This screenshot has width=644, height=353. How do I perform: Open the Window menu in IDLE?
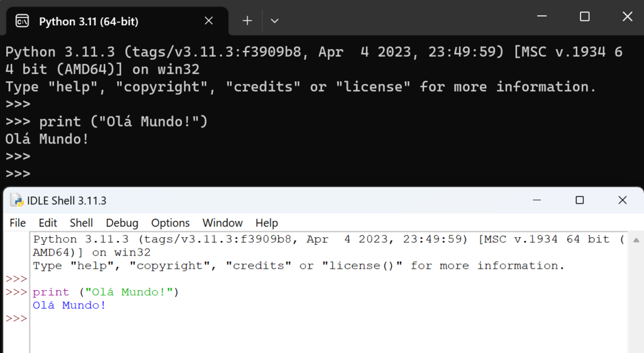(x=222, y=223)
